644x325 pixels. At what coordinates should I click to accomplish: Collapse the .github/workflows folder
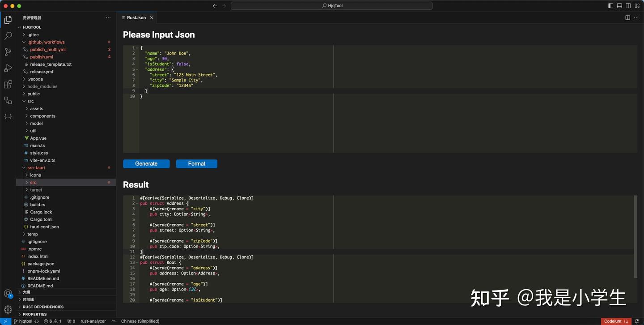click(66, 42)
